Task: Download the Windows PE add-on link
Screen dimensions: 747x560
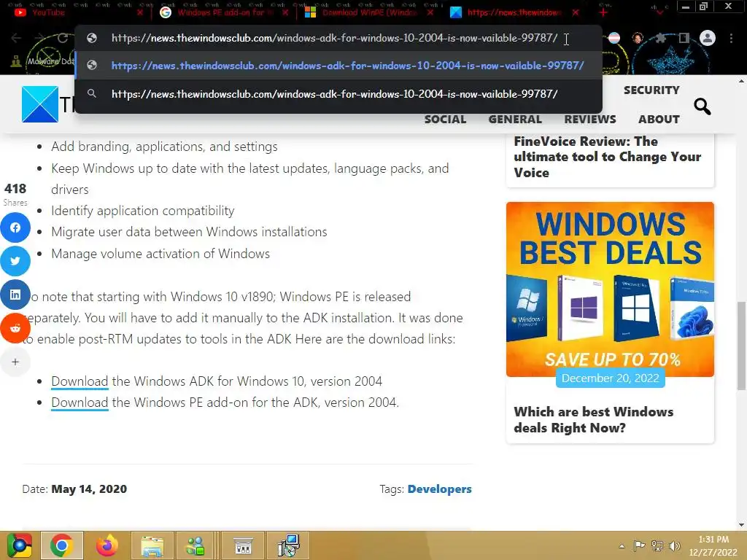Action: click(x=80, y=402)
